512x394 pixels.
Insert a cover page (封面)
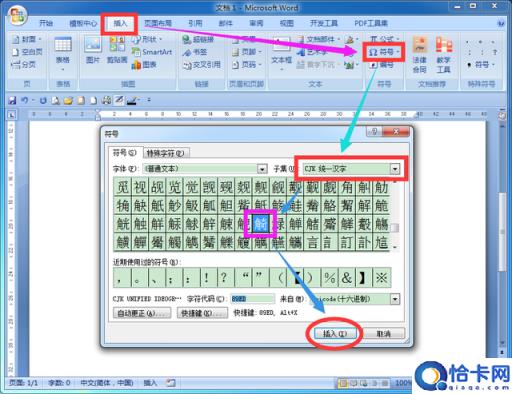[27, 39]
